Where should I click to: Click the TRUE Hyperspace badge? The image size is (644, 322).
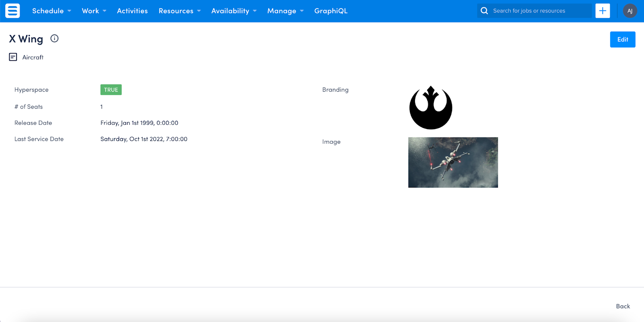pyautogui.click(x=111, y=90)
